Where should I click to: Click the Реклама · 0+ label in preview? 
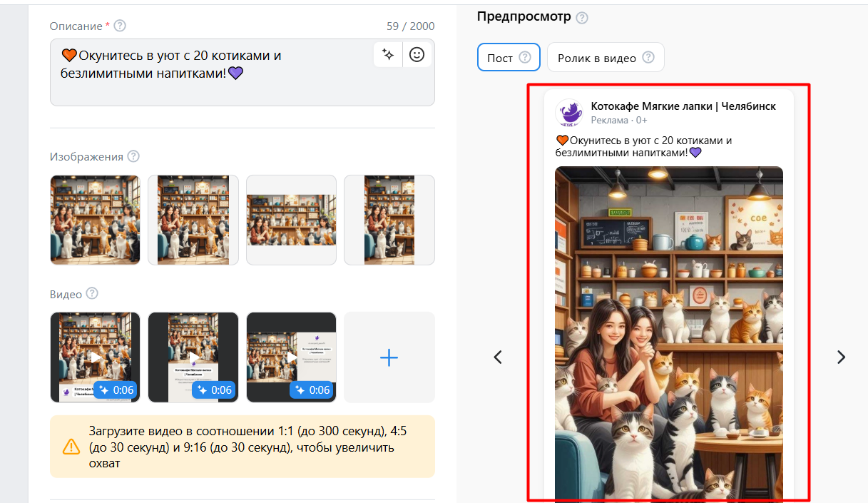[x=619, y=120]
